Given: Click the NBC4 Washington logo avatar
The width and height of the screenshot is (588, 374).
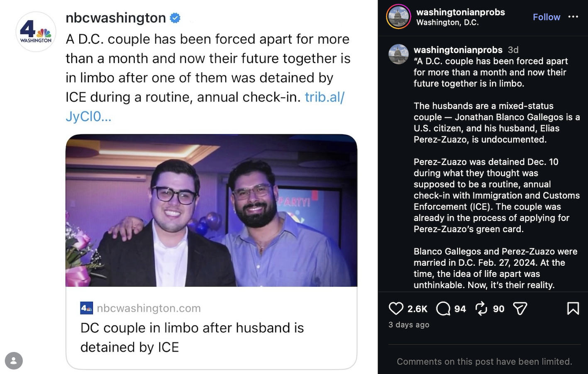Looking at the screenshot, I should coord(36,32).
